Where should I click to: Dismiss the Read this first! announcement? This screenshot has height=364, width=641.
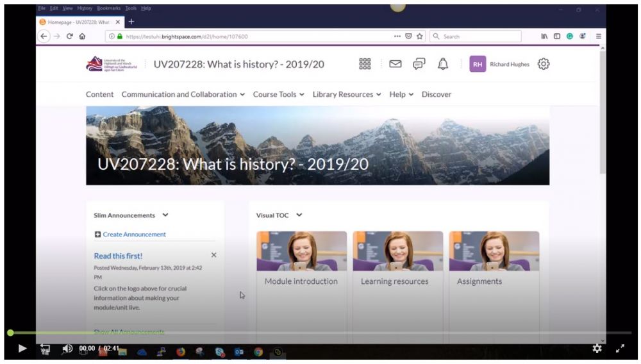click(x=213, y=255)
